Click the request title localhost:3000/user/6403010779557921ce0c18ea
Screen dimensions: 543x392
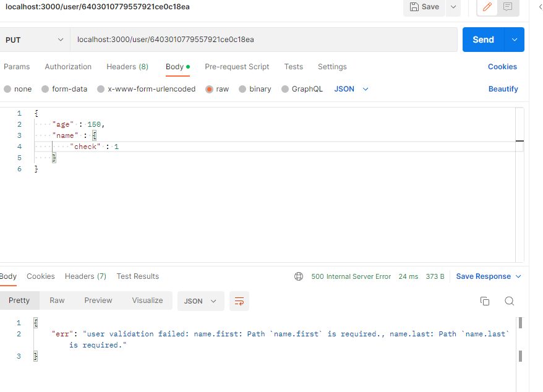[98, 7]
